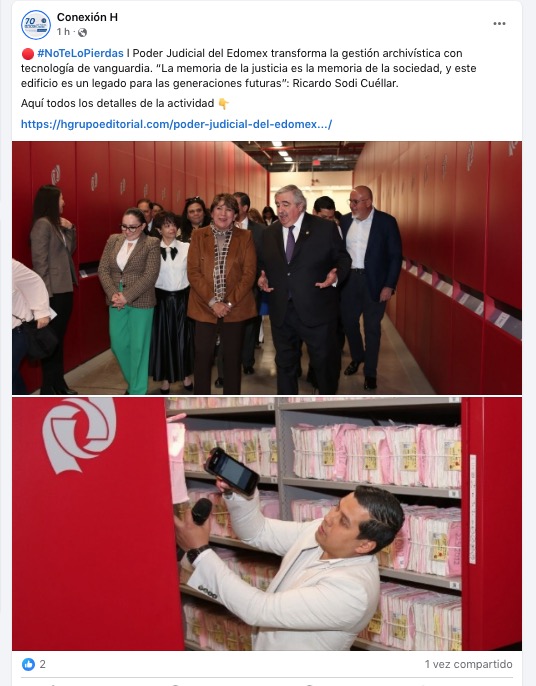Click the #NoTeLoPierdas hashtag
536x686 pixels.
click(81, 53)
